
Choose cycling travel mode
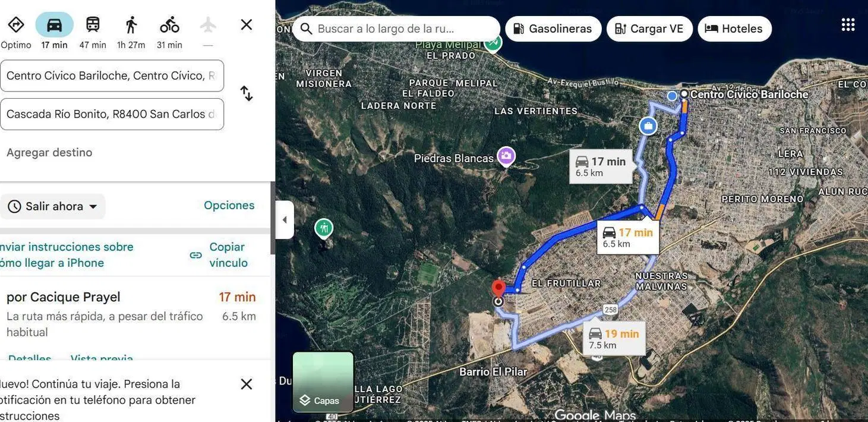(169, 32)
